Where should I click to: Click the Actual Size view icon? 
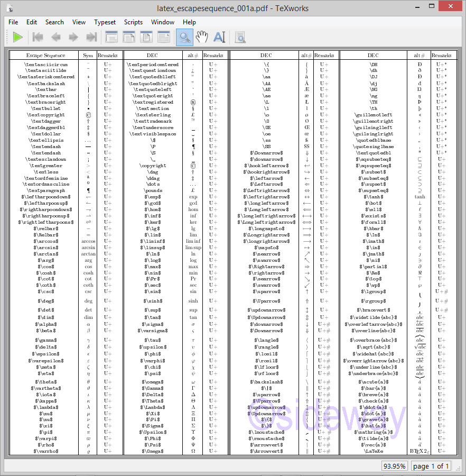coord(111,38)
